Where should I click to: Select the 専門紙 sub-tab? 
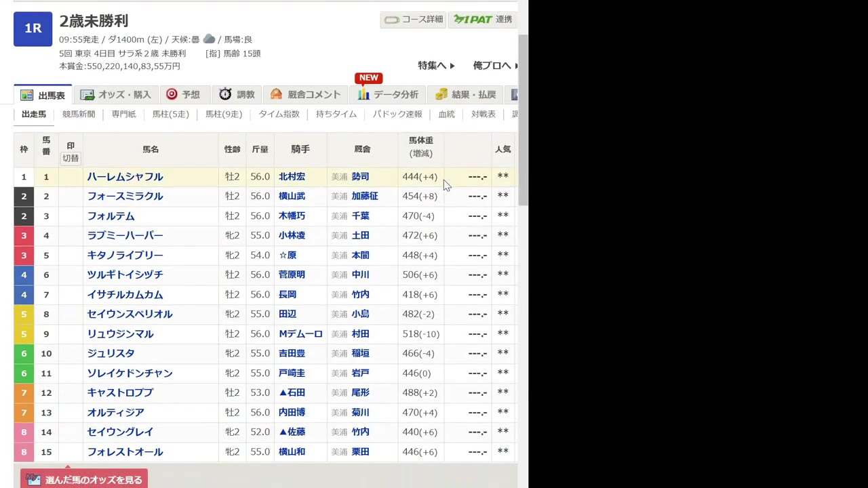[x=124, y=114]
